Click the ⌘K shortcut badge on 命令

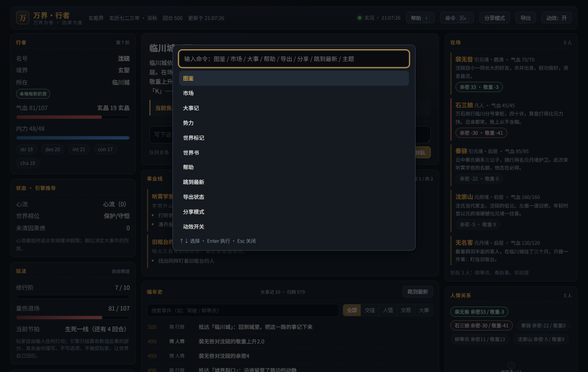pos(463,18)
